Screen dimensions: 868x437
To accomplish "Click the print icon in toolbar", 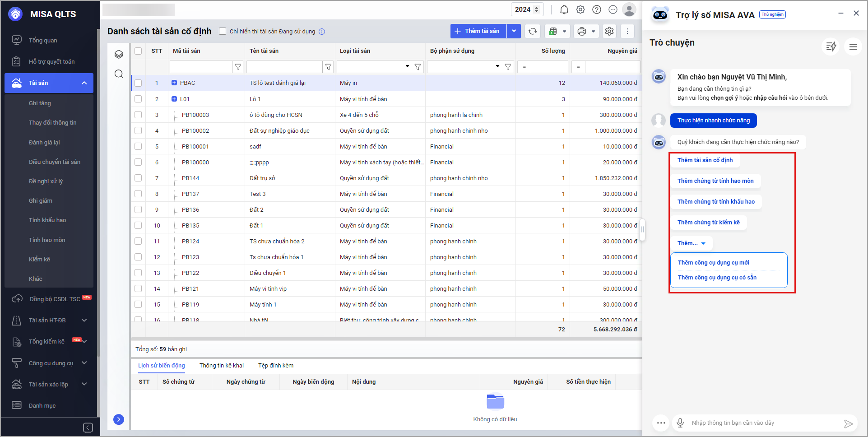I will click(x=582, y=31).
